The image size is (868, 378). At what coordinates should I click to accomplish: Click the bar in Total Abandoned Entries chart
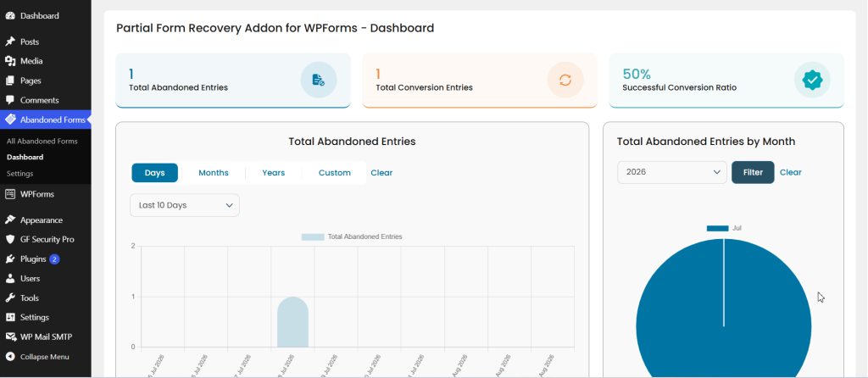pos(292,322)
